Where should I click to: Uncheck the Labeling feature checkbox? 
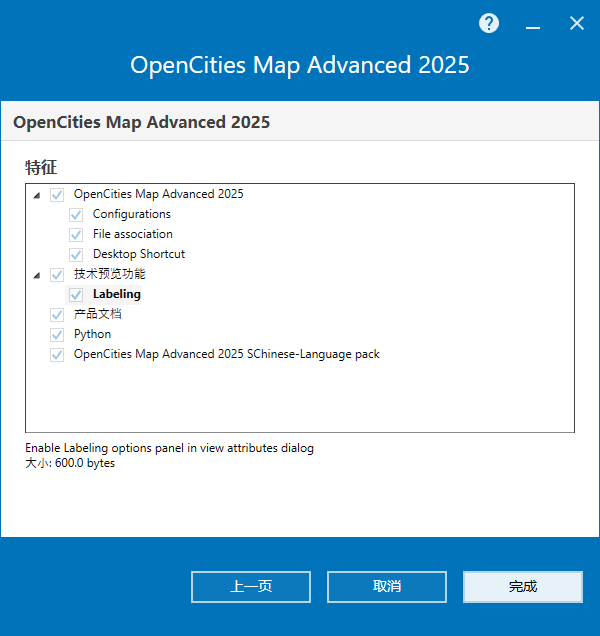[x=76, y=294]
